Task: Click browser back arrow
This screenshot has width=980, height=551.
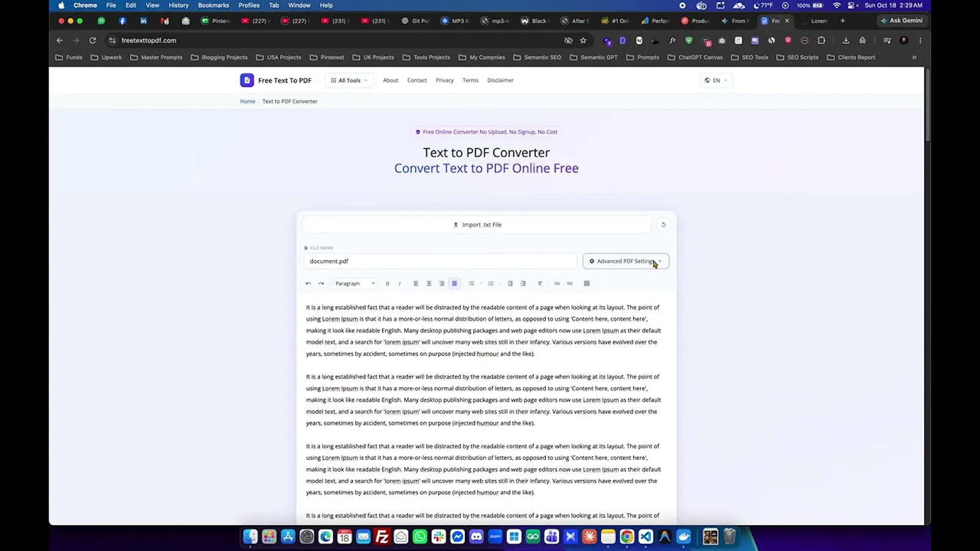Action: [x=59, y=40]
